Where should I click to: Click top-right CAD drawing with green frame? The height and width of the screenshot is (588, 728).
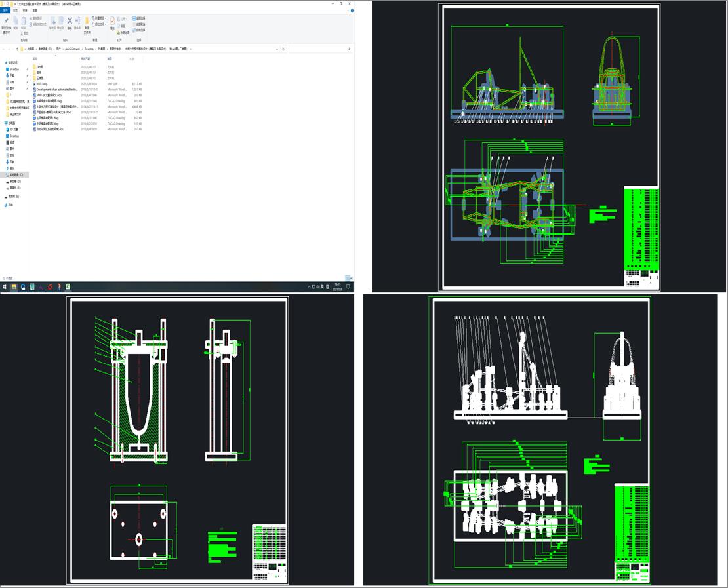point(549,146)
